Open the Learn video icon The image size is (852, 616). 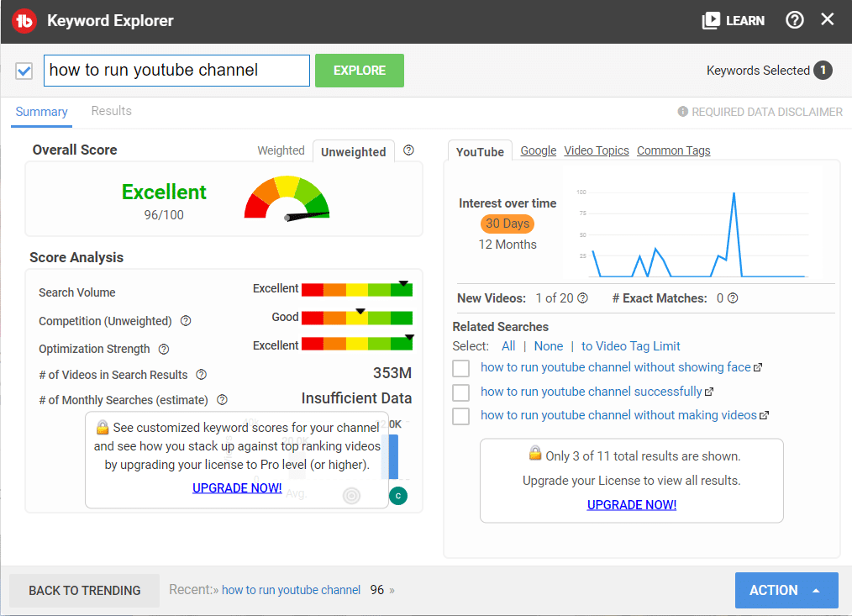(x=711, y=21)
